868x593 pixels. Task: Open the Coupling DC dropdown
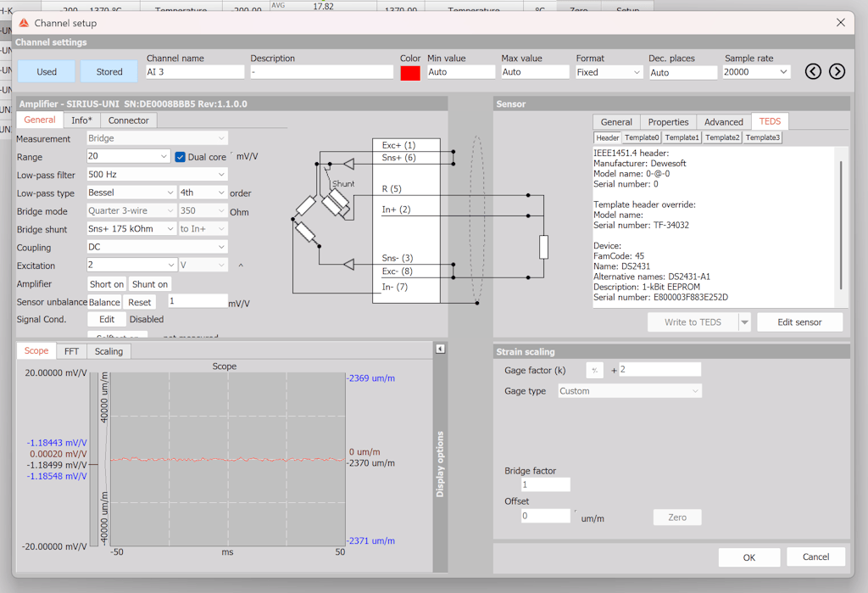coord(221,247)
